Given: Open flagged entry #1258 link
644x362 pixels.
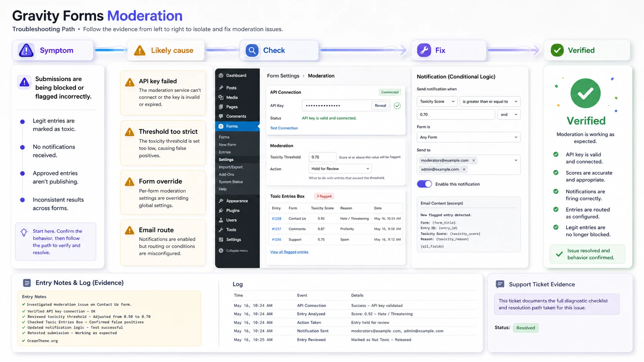Looking at the screenshot, I should click(277, 219).
